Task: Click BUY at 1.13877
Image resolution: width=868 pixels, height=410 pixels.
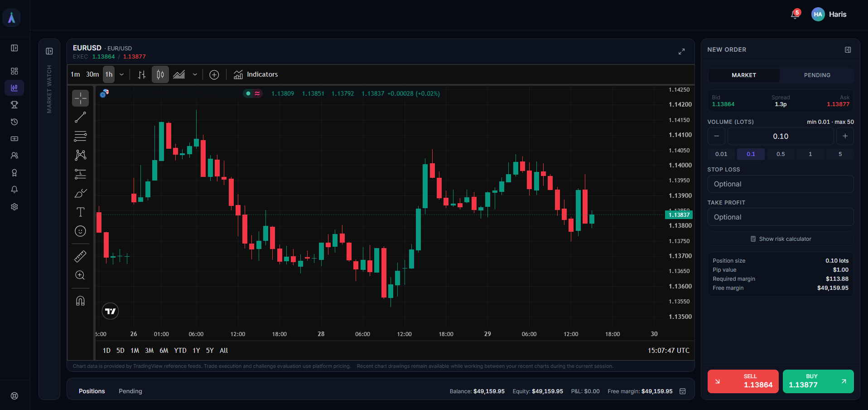Action: pos(818,381)
